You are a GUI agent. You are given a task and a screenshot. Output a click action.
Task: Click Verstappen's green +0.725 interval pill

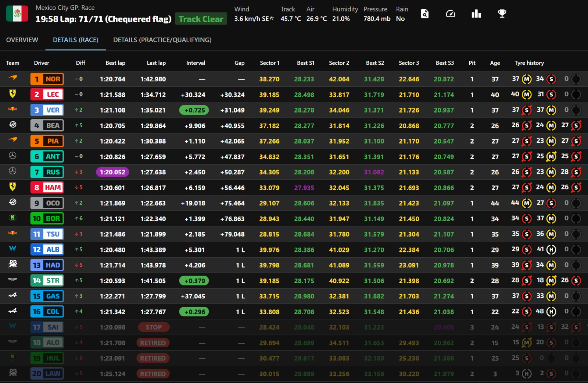194,110
